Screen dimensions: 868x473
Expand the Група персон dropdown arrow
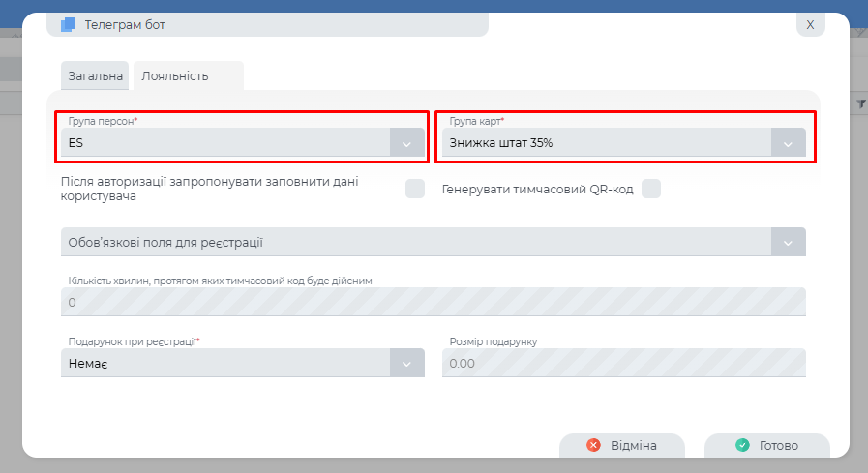[406, 143]
